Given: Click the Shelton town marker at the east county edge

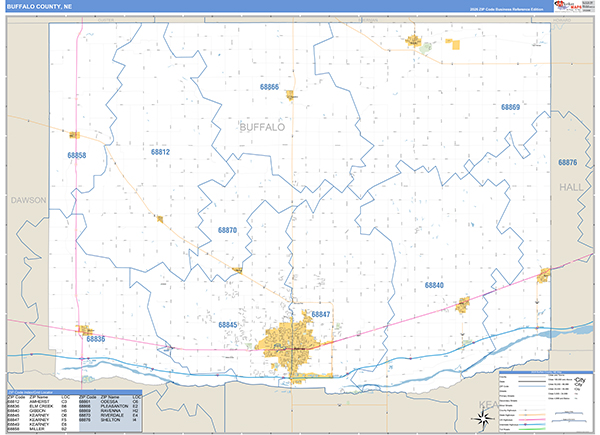Looking at the screenshot, I should tap(543, 276).
